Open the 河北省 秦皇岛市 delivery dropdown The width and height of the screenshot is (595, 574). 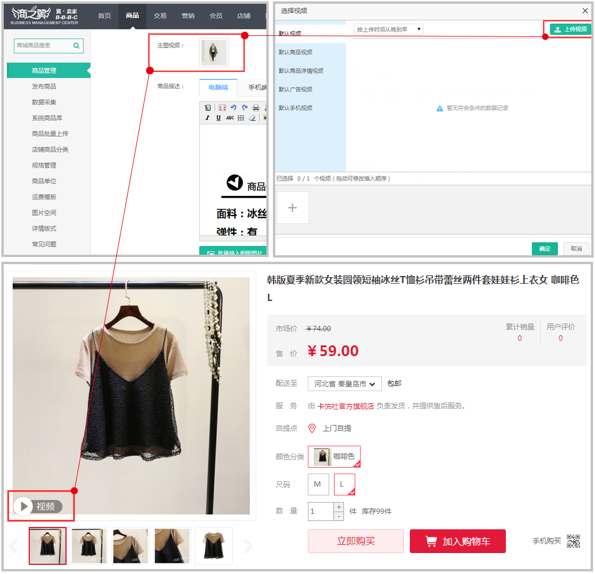pyautogui.click(x=344, y=384)
